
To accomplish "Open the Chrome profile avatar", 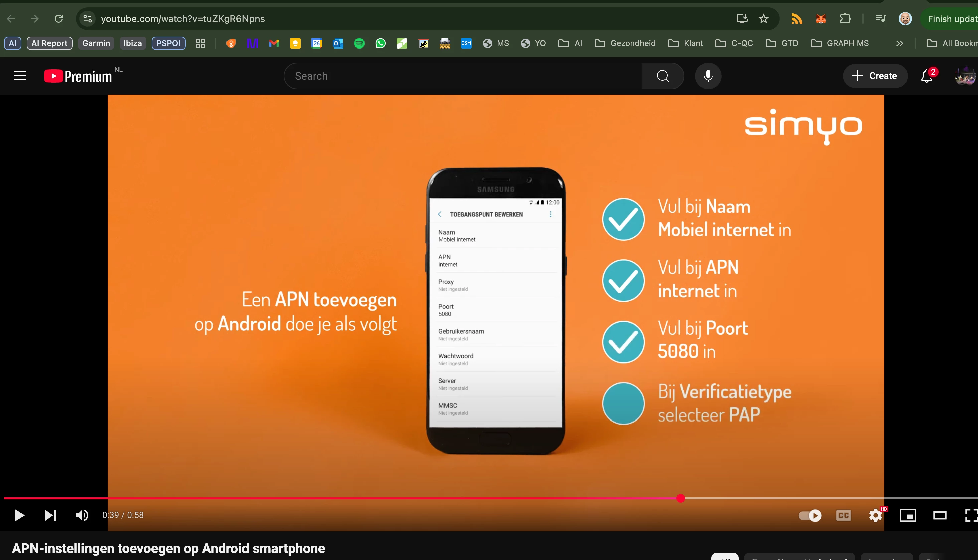I will [905, 19].
